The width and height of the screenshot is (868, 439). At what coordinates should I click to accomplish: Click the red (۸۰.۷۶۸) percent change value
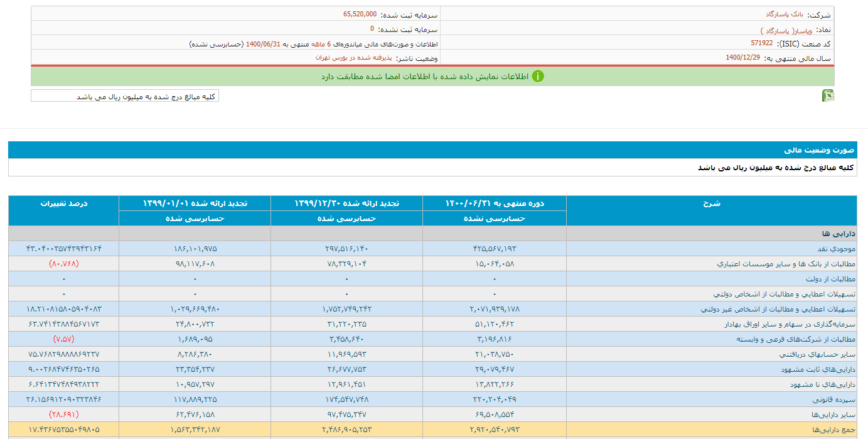(x=63, y=264)
